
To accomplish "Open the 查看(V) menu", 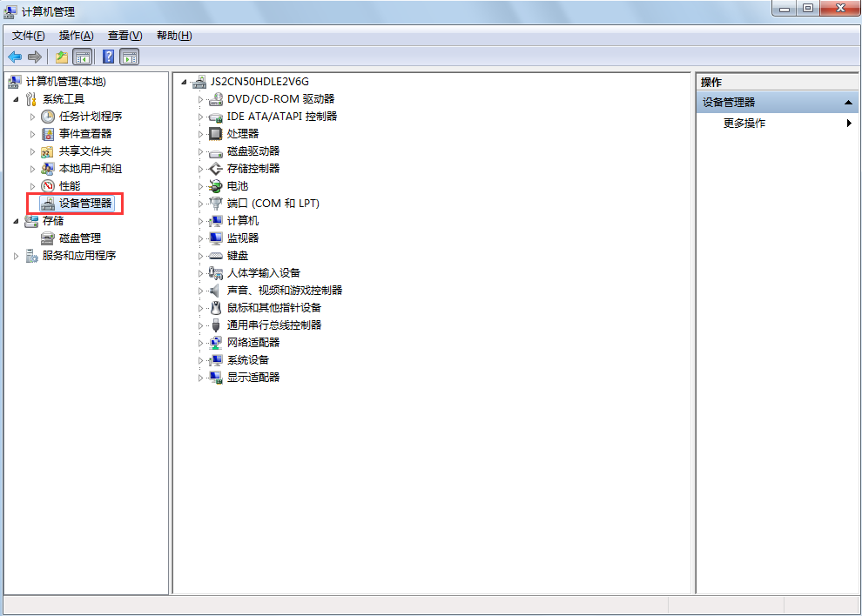I will pyautogui.click(x=125, y=36).
